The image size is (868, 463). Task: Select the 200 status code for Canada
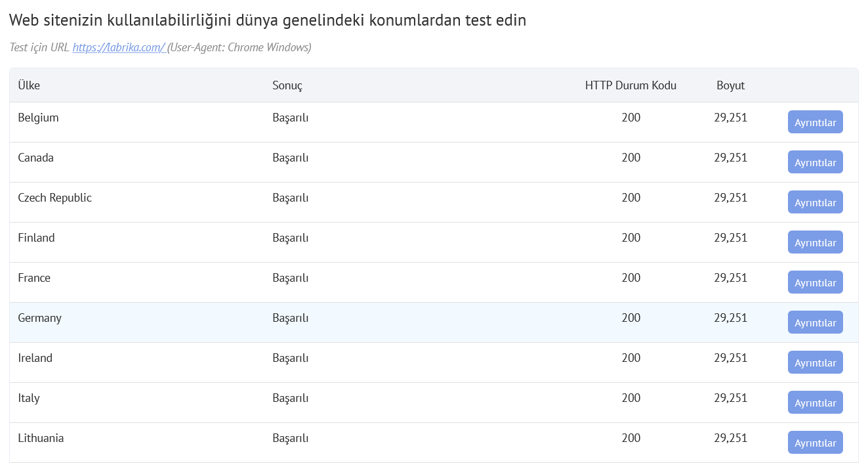pyautogui.click(x=631, y=158)
